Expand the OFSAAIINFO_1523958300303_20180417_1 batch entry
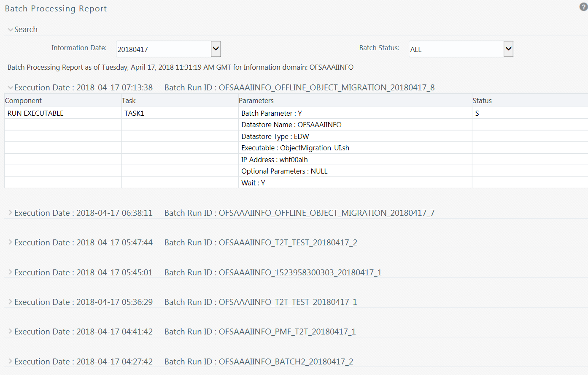Viewport: 588px width, 375px height. (10, 272)
